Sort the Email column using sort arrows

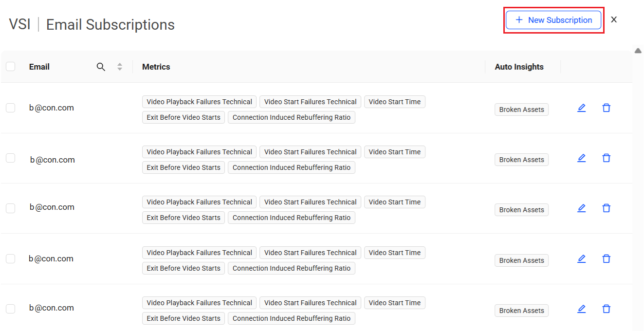[120, 67]
